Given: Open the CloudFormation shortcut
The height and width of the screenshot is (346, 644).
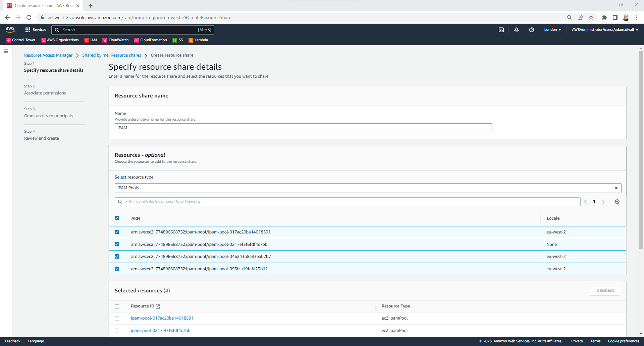Looking at the screenshot, I should pyautogui.click(x=150, y=40).
